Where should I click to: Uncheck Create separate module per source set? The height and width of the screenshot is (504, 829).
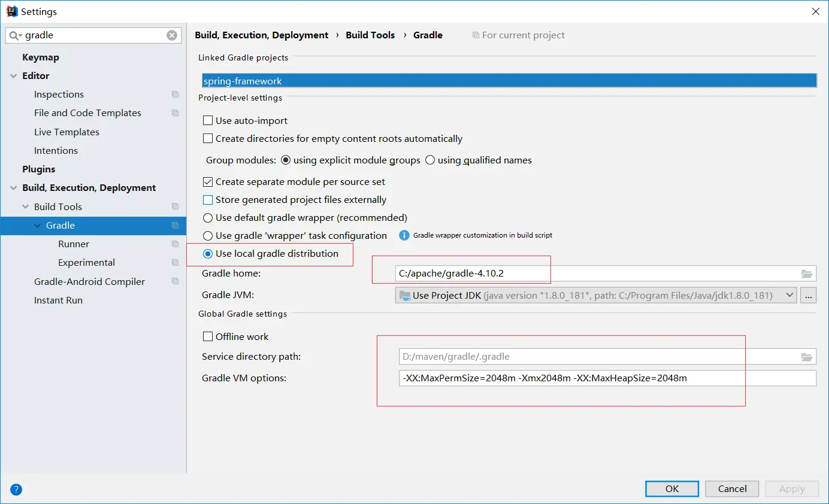pos(208,182)
